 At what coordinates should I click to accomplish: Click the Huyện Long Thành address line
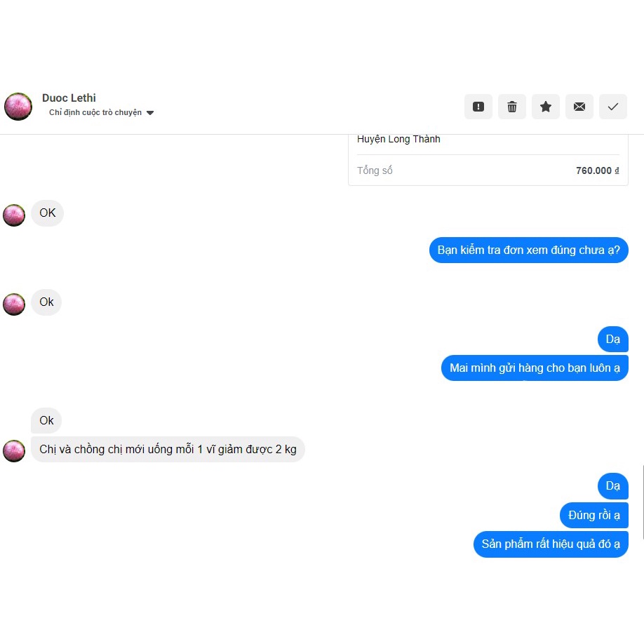point(398,139)
